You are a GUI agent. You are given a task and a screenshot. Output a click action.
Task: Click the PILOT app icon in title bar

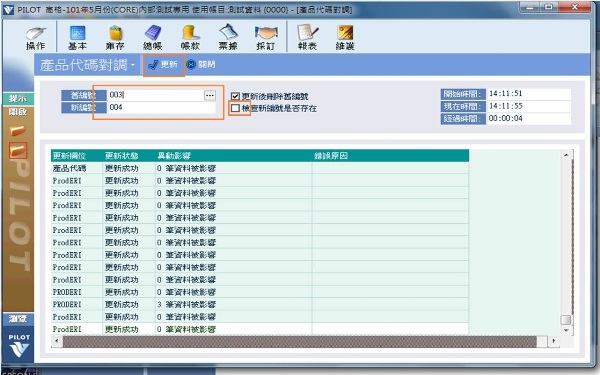pyautogui.click(x=8, y=10)
